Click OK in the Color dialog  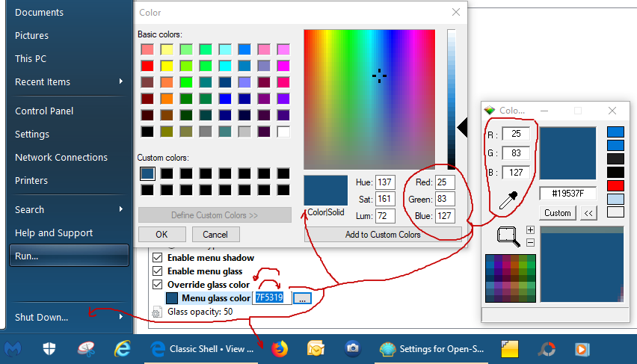[161, 234]
